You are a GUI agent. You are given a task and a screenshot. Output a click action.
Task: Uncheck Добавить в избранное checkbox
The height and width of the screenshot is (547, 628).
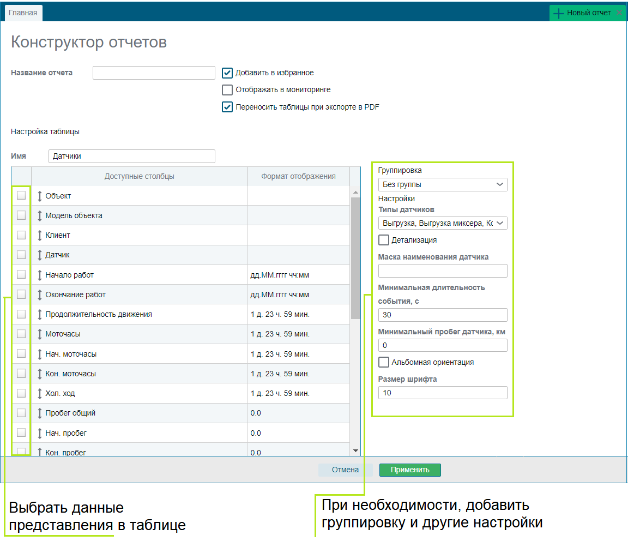(227, 72)
